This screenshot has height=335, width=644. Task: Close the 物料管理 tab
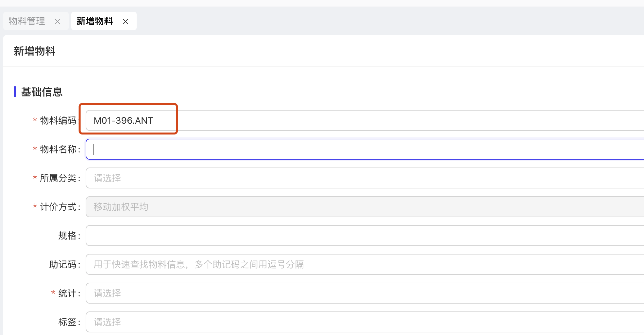click(x=58, y=22)
